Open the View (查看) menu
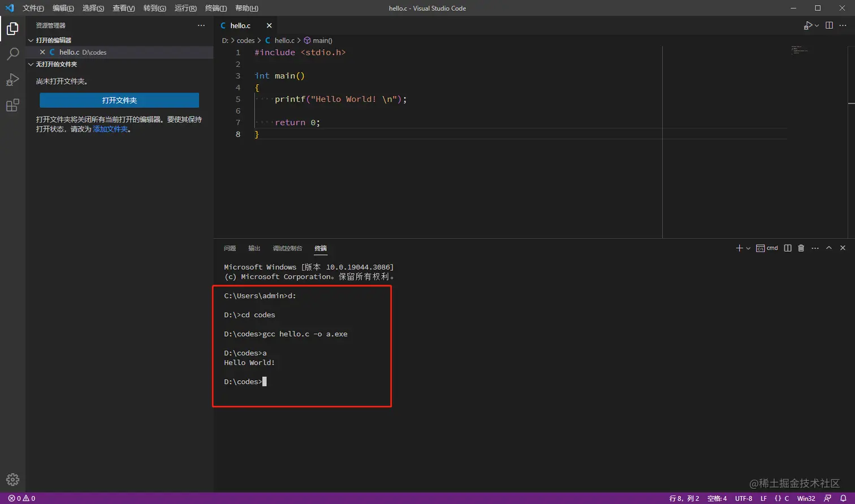 (123, 8)
